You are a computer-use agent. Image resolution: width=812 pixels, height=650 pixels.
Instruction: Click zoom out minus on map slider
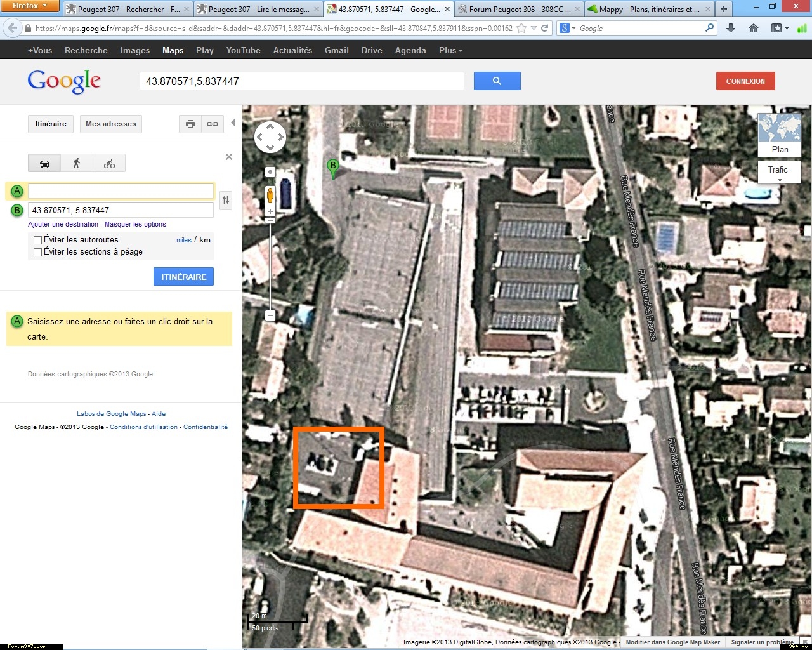270,315
